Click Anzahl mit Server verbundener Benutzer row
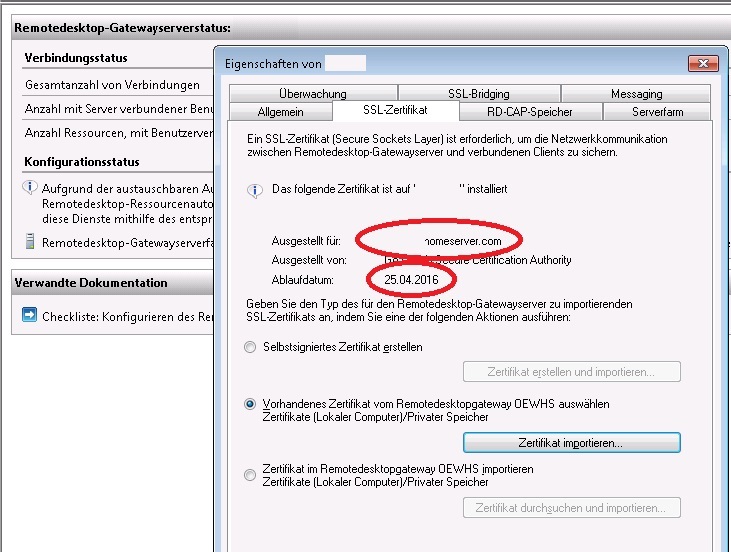The image size is (731, 552). click(119, 109)
